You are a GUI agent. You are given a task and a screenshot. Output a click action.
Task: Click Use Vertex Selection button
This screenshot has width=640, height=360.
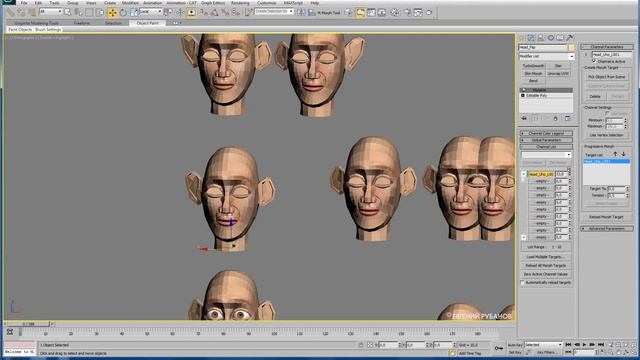(x=607, y=135)
